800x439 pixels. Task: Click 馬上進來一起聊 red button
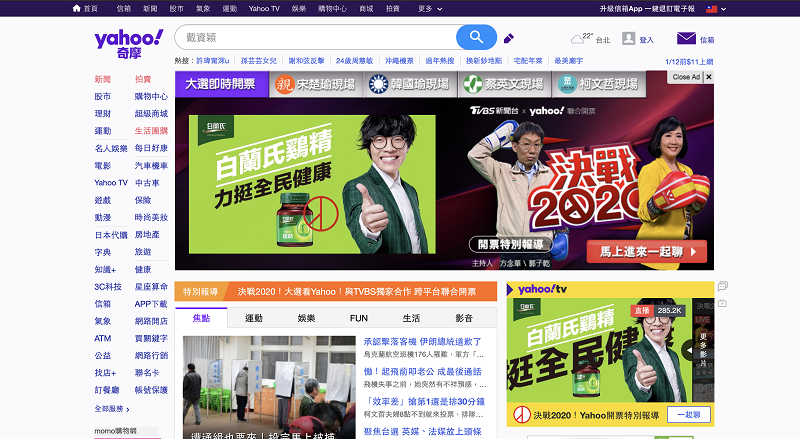(x=646, y=252)
